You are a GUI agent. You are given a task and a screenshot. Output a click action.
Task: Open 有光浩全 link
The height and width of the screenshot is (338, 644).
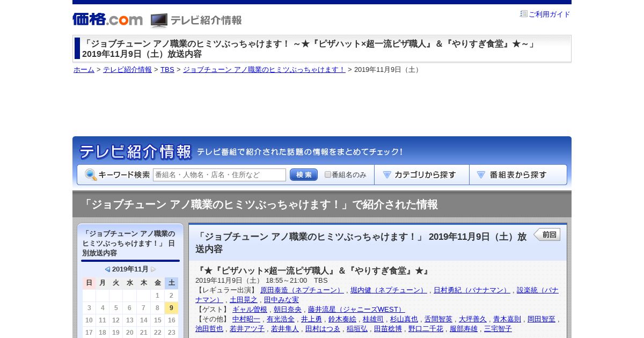coord(281,319)
